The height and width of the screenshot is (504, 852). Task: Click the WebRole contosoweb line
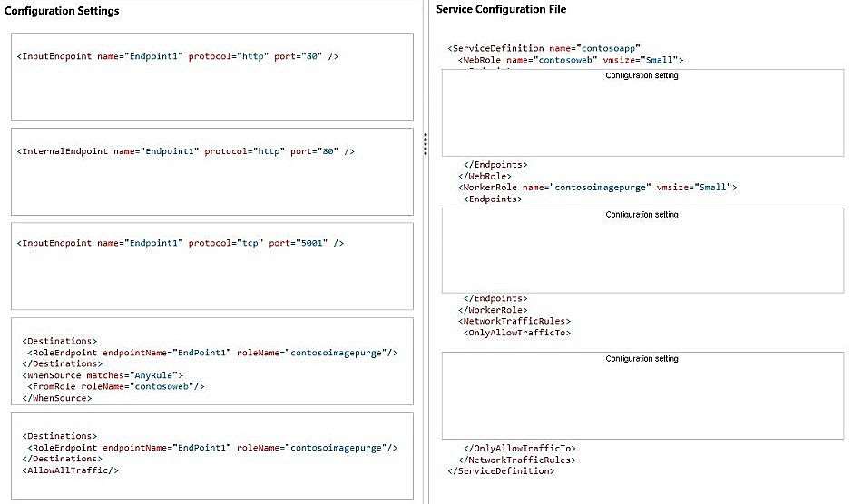point(571,60)
